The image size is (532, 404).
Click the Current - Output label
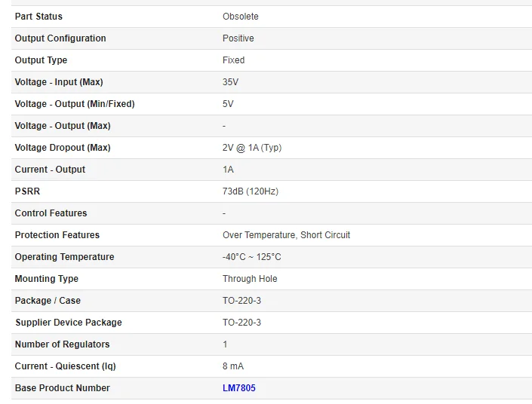click(50, 170)
